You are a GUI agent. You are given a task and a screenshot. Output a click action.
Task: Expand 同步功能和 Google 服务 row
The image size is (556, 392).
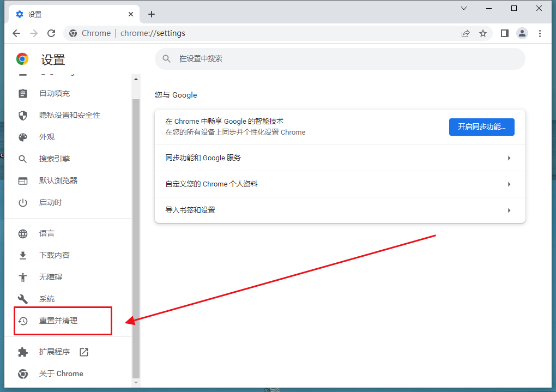click(340, 158)
